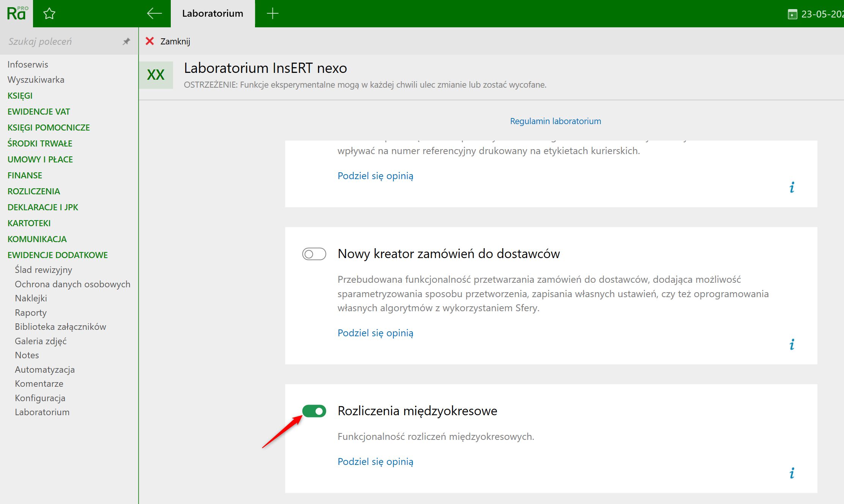Collapse the EWIDENCJE DODATKOWE section
The image size is (844, 504).
click(x=58, y=255)
